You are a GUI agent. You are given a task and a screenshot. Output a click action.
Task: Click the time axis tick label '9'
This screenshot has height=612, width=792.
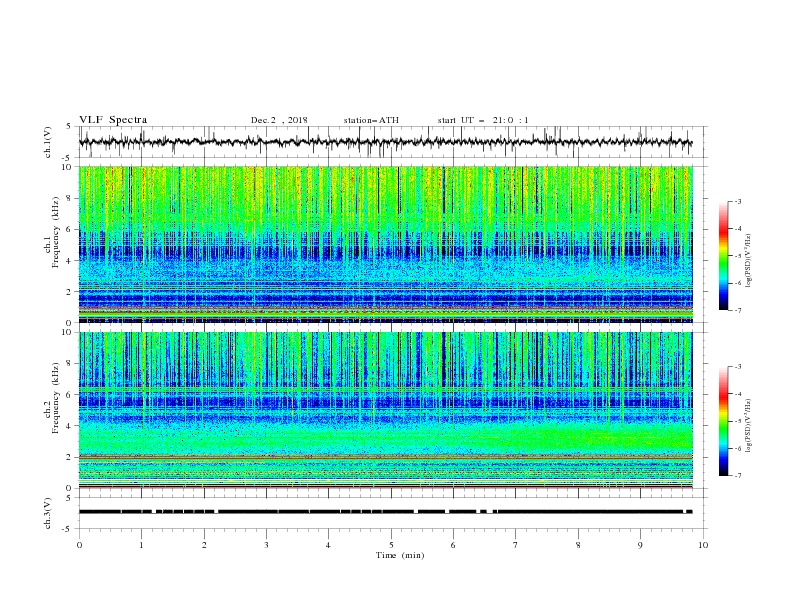click(x=640, y=545)
